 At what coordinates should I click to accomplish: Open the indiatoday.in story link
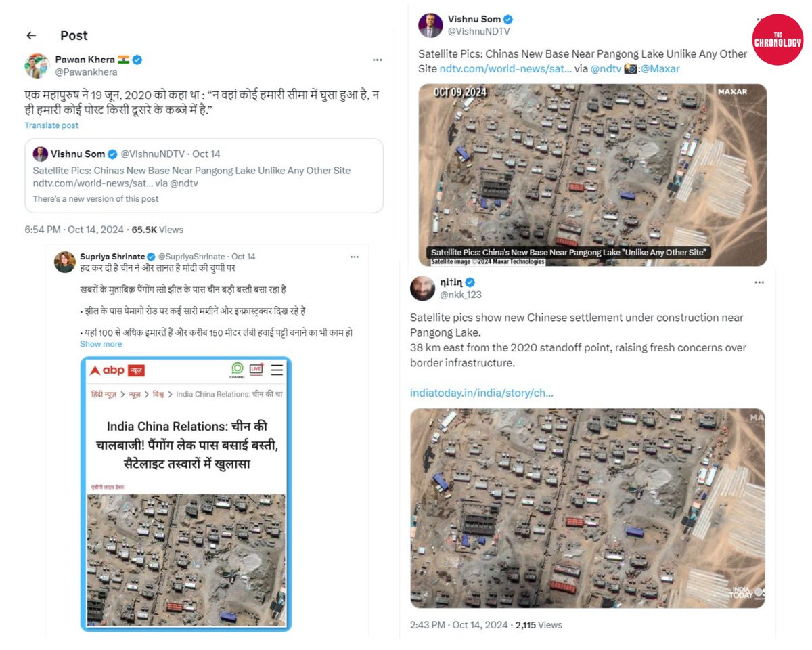pyautogui.click(x=482, y=393)
